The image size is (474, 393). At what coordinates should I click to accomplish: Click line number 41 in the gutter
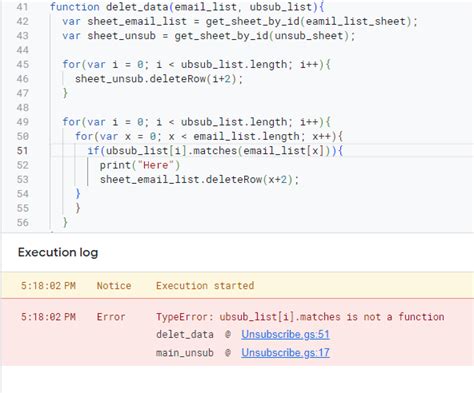point(22,7)
